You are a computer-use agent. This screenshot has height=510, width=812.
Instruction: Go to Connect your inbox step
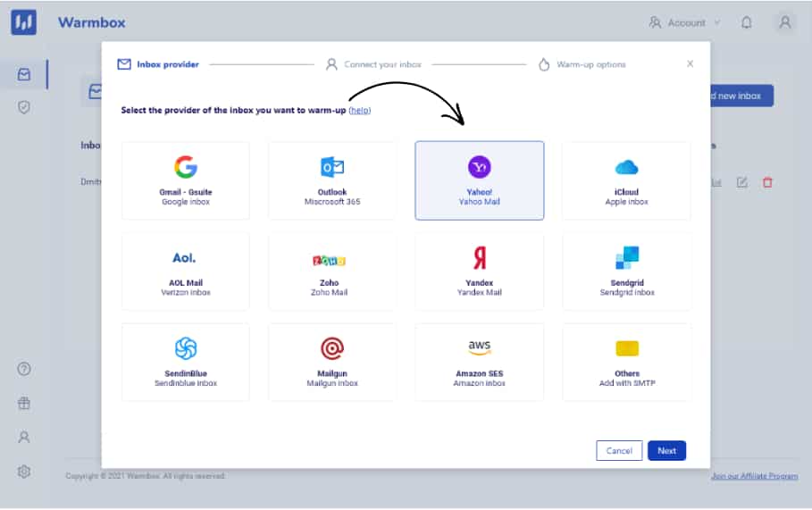[x=373, y=64]
